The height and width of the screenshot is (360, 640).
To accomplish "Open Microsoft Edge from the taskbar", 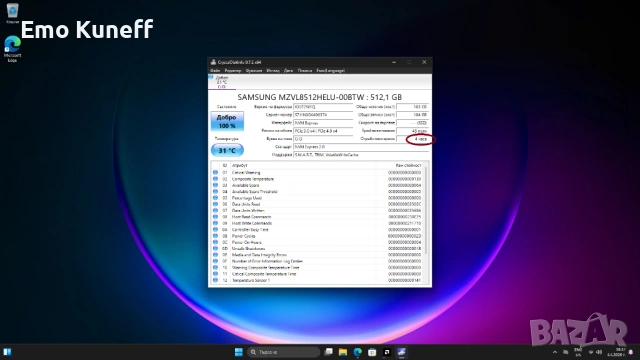I will click(x=358, y=352).
